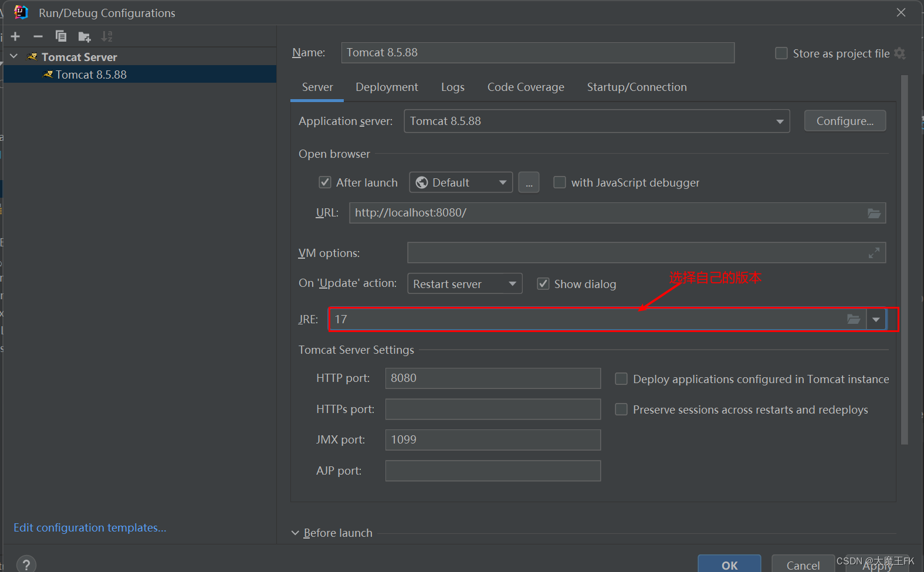Click the Copy Configuration icon
The image size is (924, 572).
(x=61, y=36)
